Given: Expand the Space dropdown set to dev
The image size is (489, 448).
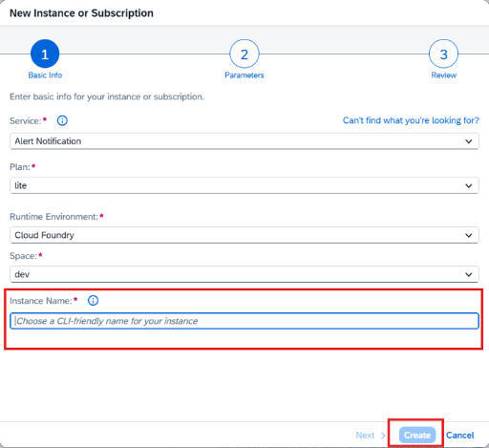Looking at the screenshot, I should (244, 274).
